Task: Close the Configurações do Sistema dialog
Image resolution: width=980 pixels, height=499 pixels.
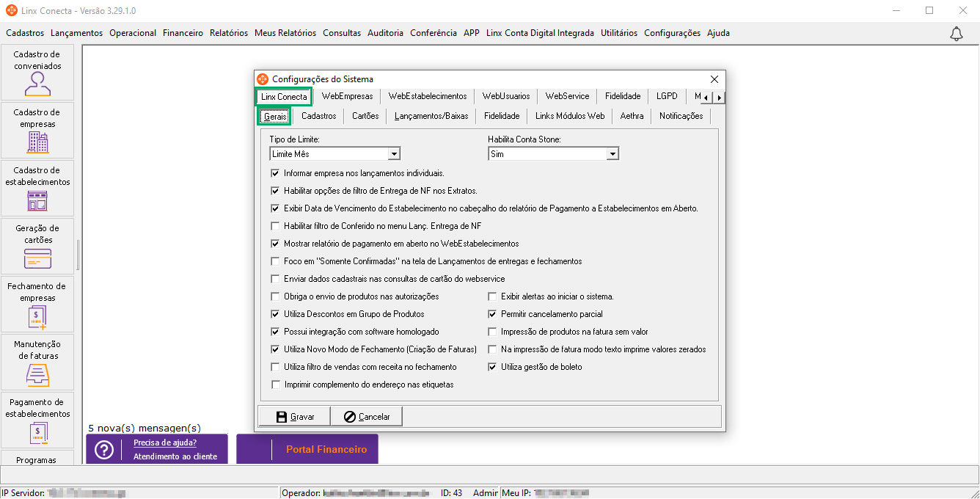Action: coord(714,79)
